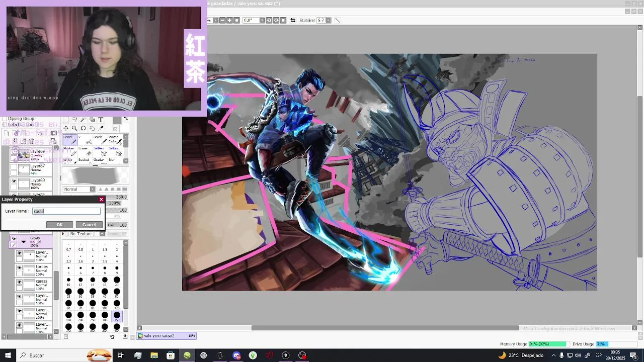The image size is (644, 362).
Task: Select brush size preset 100
Action: (x=105, y=305)
